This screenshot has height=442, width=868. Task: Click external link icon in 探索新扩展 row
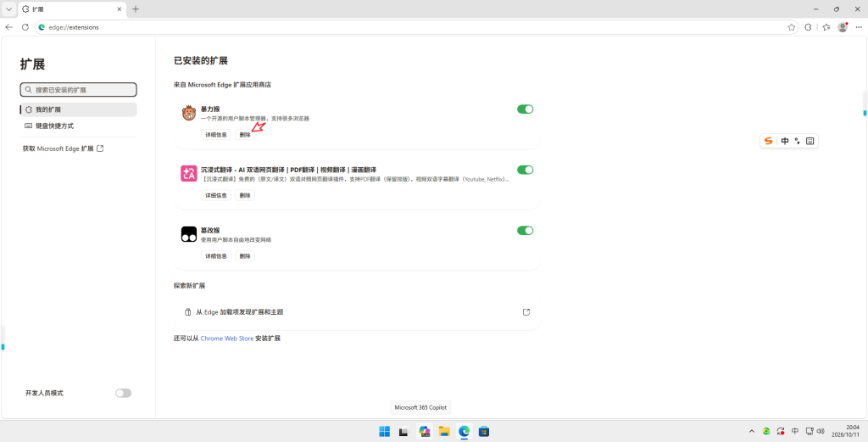[x=526, y=312]
